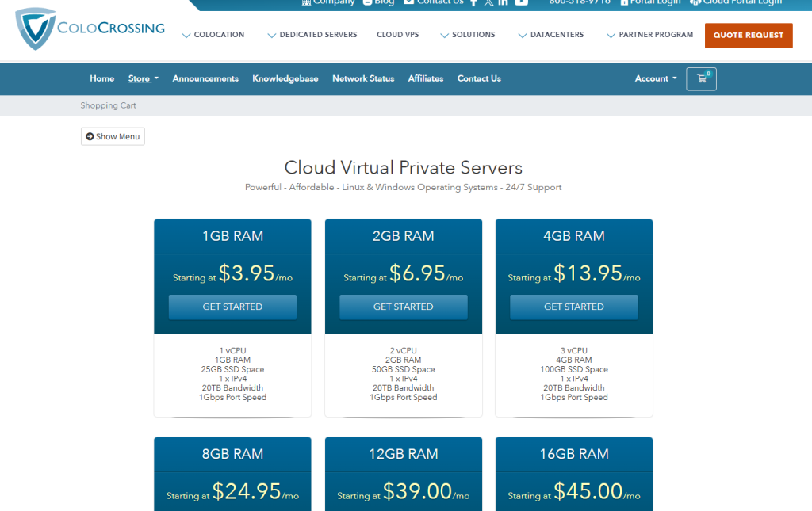Expand the Colocation navigation menu
This screenshot has width=812, height=511.
(x=213, y=35)
